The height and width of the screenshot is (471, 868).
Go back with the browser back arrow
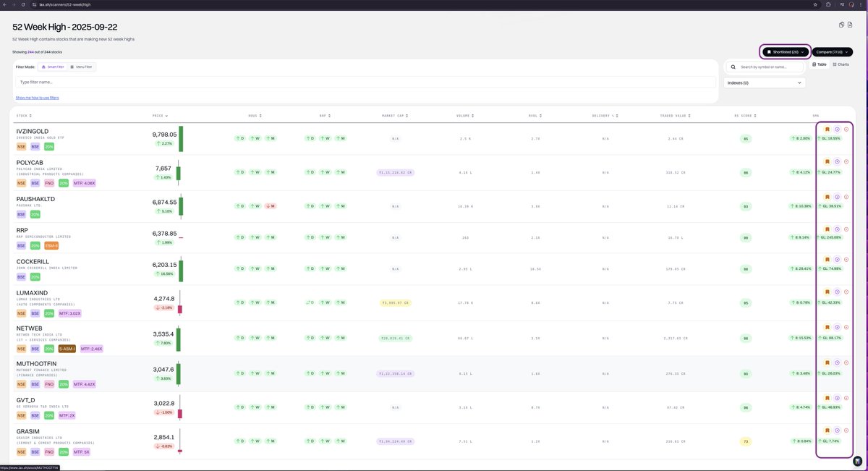6,4
